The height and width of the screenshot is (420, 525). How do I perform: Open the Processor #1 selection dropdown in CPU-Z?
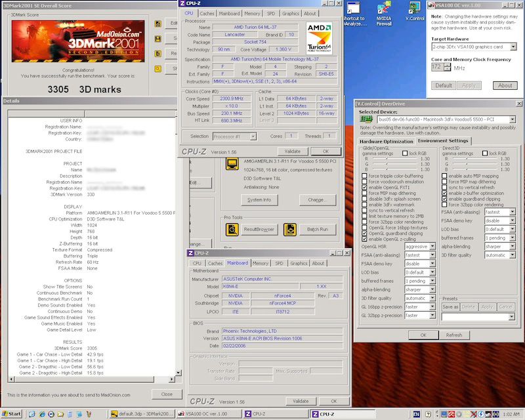[x=253, y=136]
